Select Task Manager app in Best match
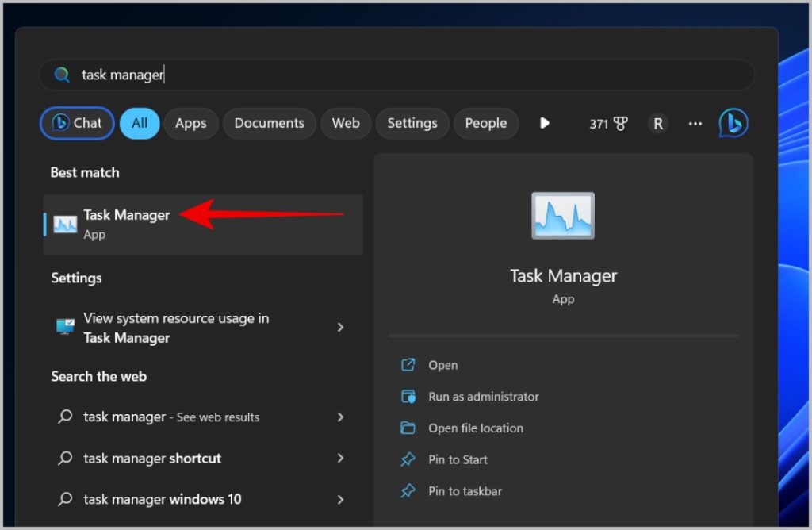 127,224
